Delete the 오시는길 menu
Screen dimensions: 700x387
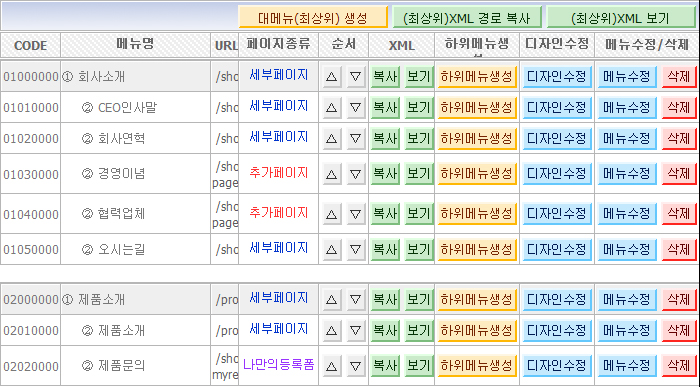click(679, 250)
